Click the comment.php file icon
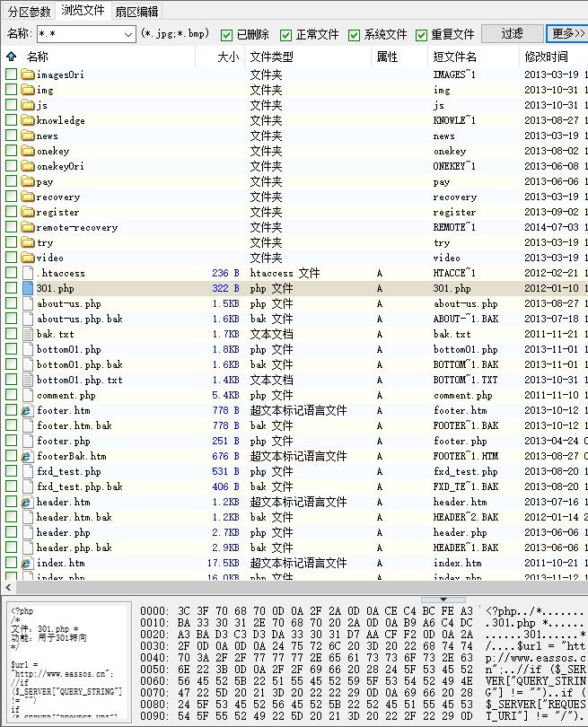The width and height of the screenshot is (588, 727). 28,395
